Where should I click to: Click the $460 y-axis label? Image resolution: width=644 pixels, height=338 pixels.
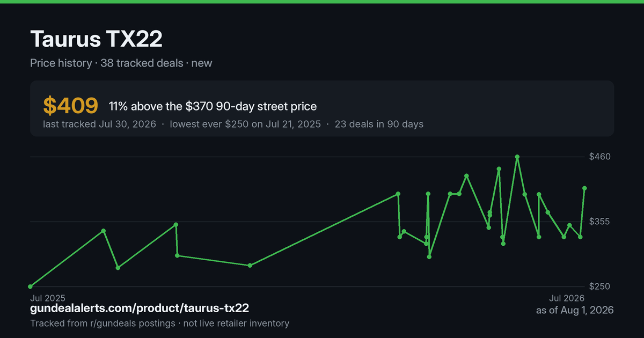[x=601, y=157]
